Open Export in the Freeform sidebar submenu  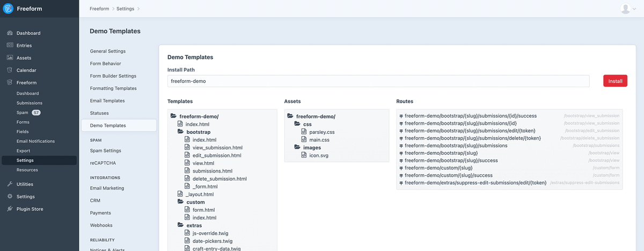24,151
